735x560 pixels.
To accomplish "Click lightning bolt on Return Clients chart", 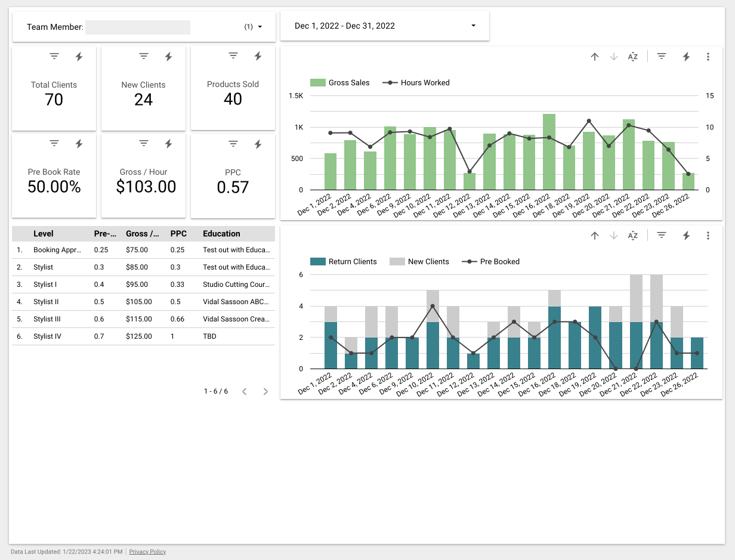I will (x=686, y=236).
